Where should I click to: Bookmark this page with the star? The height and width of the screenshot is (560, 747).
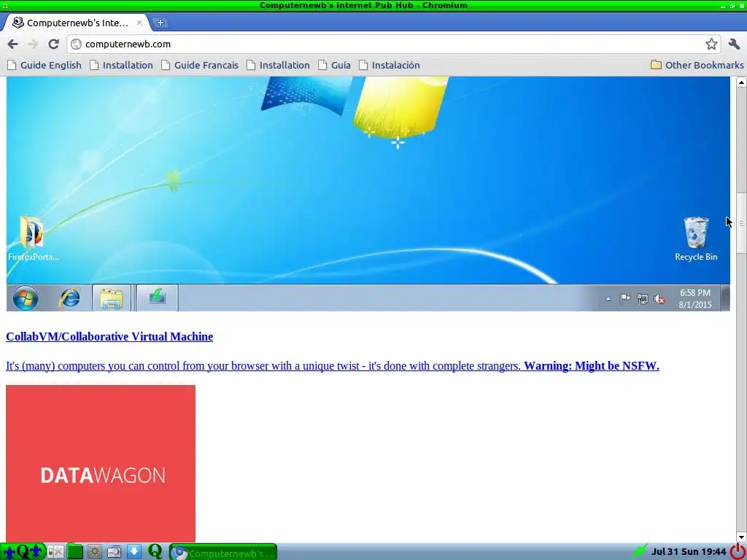pos(711,44)
